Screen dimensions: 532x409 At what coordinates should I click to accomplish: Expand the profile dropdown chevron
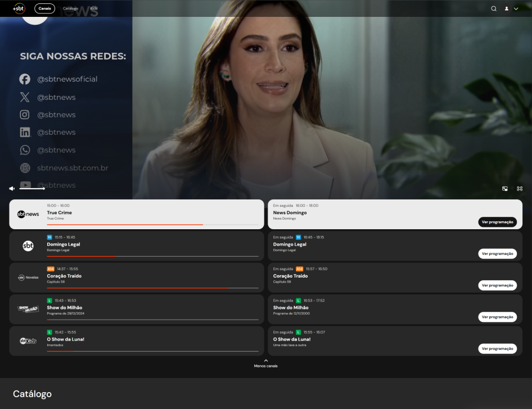click(516, 9)
